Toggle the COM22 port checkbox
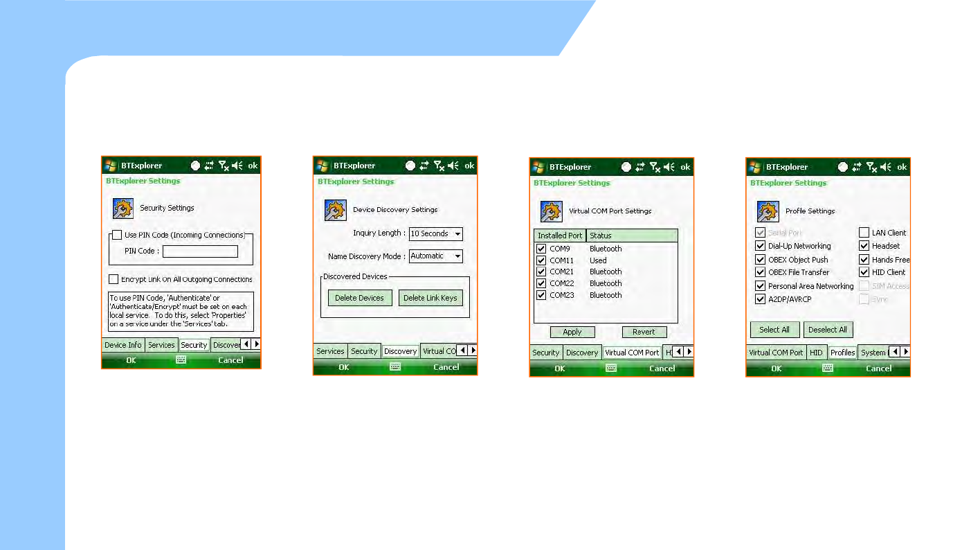 coord(541,283)
